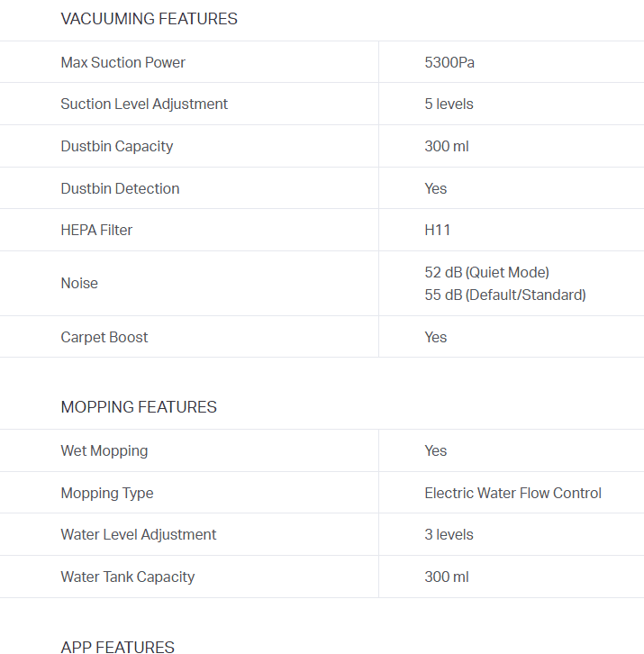Screen dimensions: 644x654
Task: Click the Noise row label
Action: (x=79, y=283)
